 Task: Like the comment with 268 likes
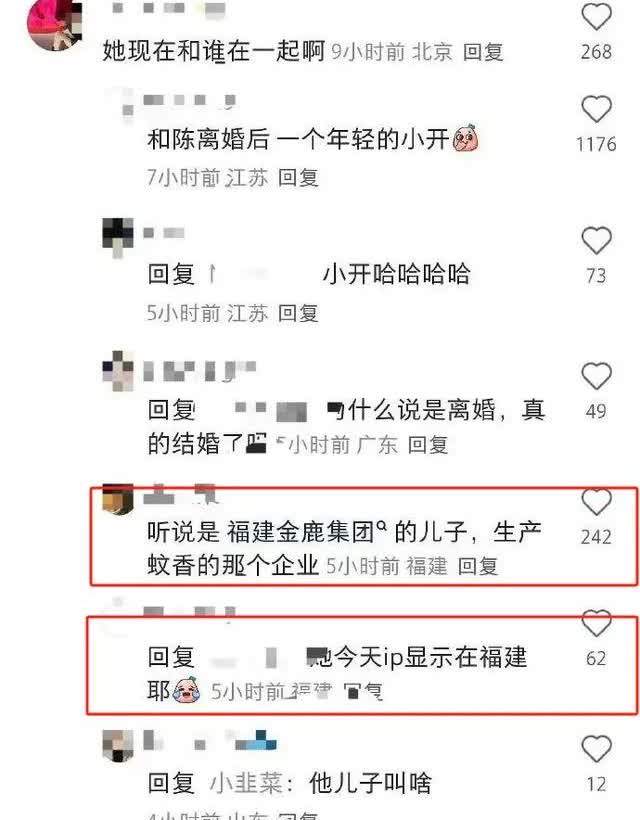[596, 17]
